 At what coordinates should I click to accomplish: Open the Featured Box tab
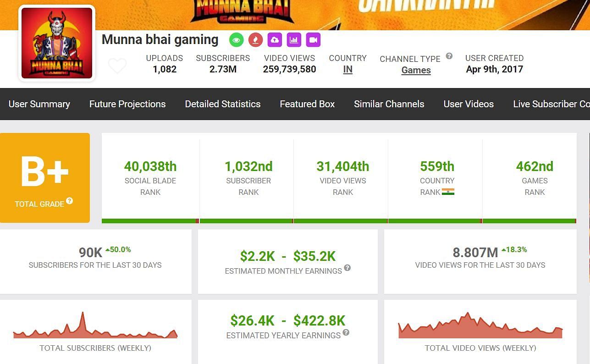point(307,104)
